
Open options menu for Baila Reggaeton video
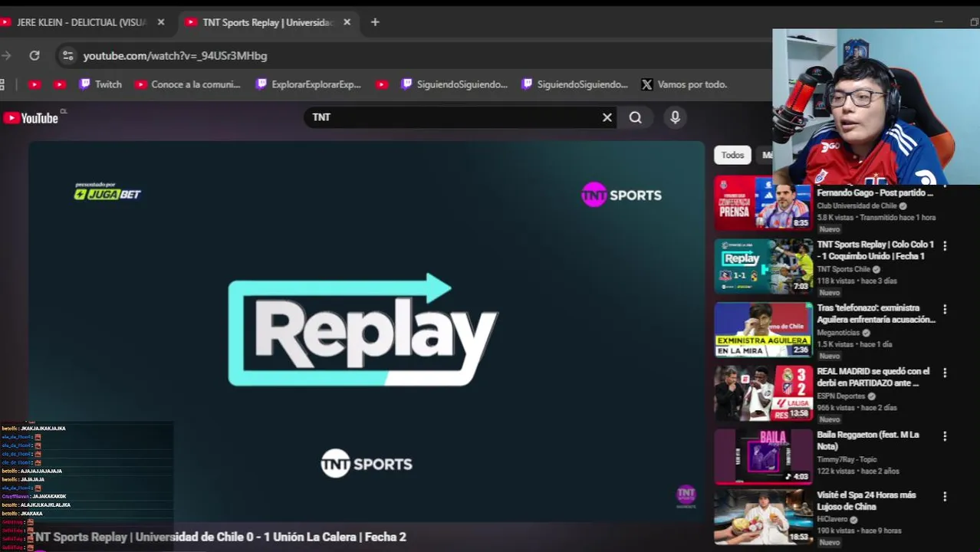pos(945,436)
